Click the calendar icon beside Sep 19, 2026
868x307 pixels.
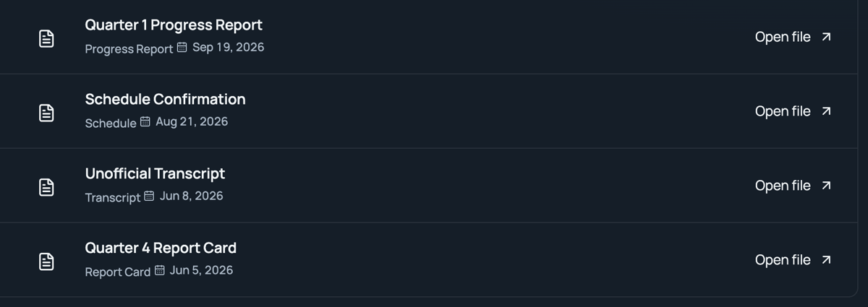point(182,48)
